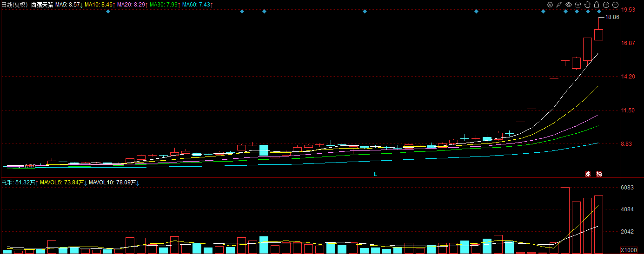Screen dimensions: 644x254
Task: Select the MA5: 8.57 indicator label
Action: (69, 5)
